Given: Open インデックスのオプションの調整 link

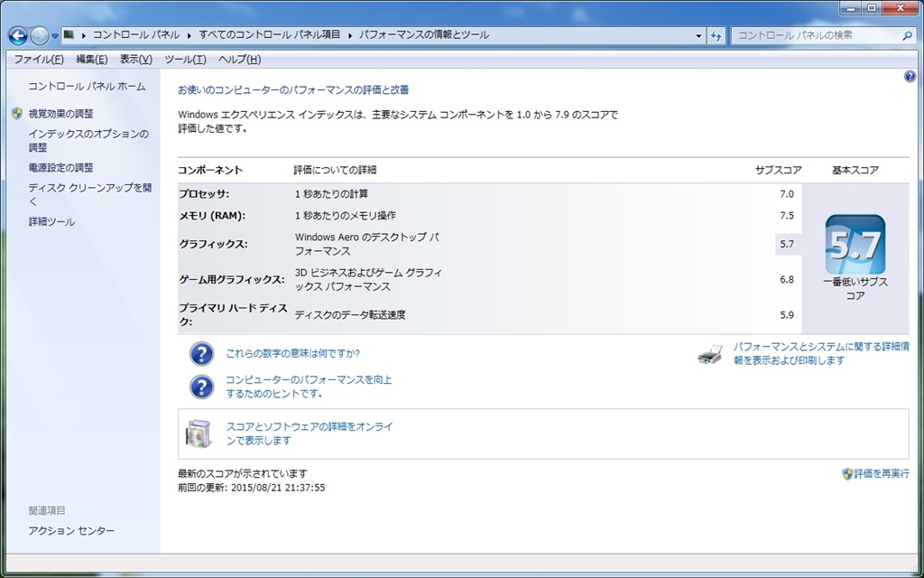Looking at the screenshot, I should (x=88, y=140).
